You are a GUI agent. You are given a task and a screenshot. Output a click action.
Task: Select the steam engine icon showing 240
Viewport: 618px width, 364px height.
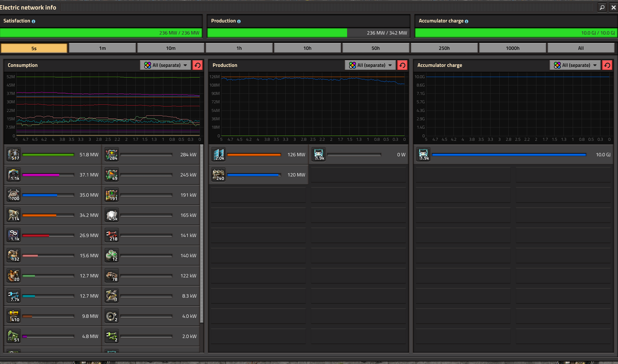[x=218, y=175]
